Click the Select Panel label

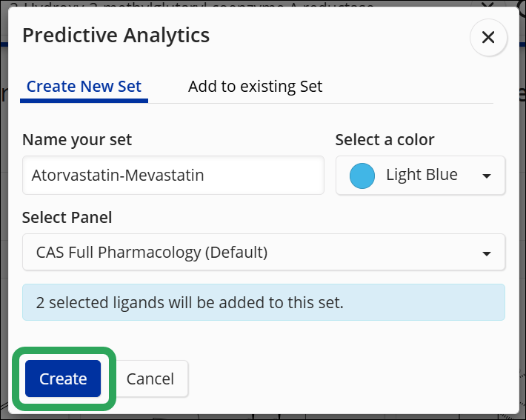(67, 218)
